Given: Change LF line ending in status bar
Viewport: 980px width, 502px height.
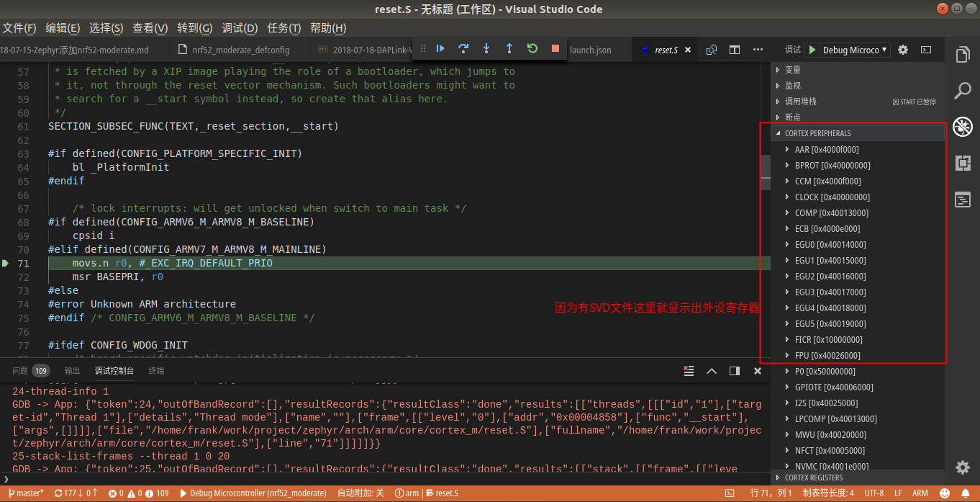Looking at the screenshot, I should (898, 493).
